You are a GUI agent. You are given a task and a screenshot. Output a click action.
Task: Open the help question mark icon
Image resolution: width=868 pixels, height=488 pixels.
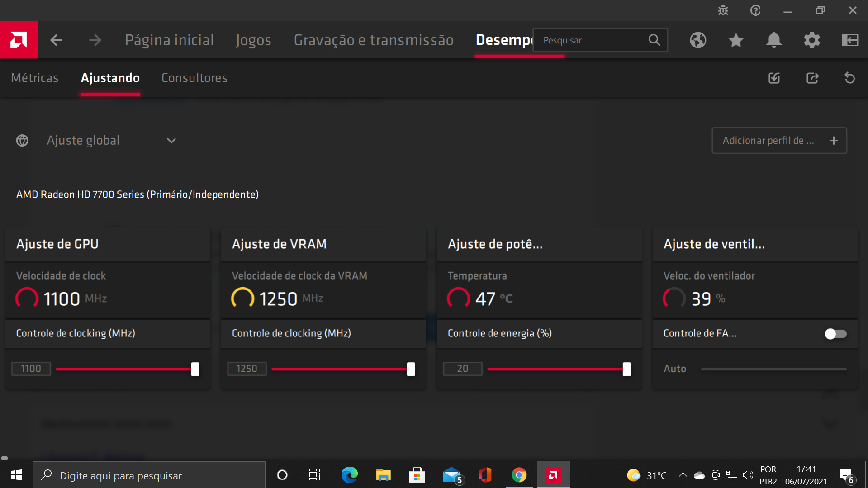coord(755,10)
